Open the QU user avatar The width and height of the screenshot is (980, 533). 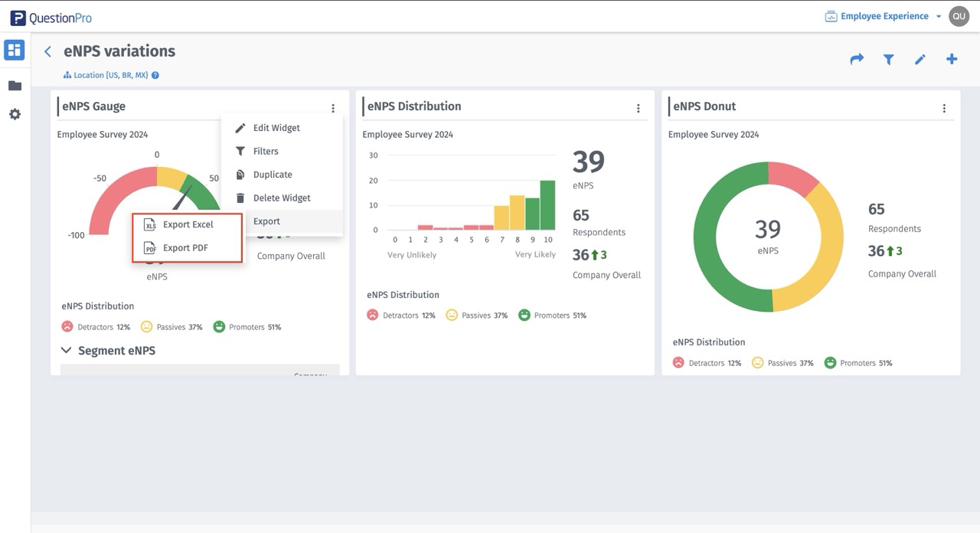pyautogui.click(x=959, y=16)
